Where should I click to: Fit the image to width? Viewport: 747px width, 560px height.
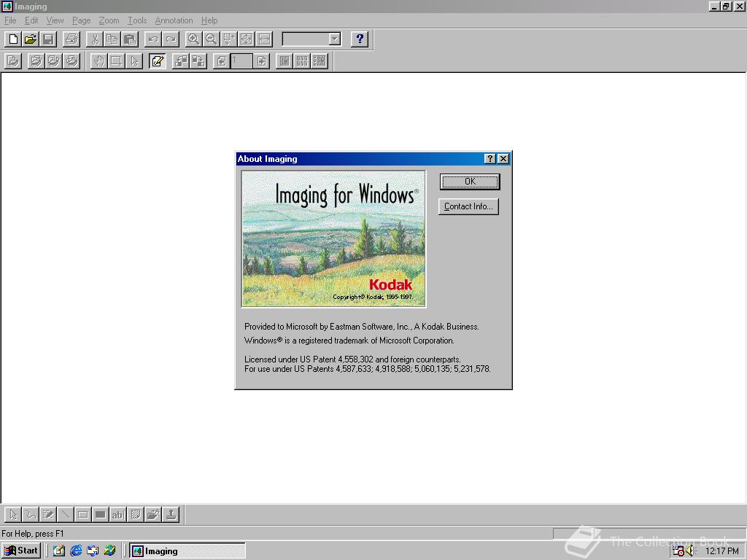pos(264,39)
